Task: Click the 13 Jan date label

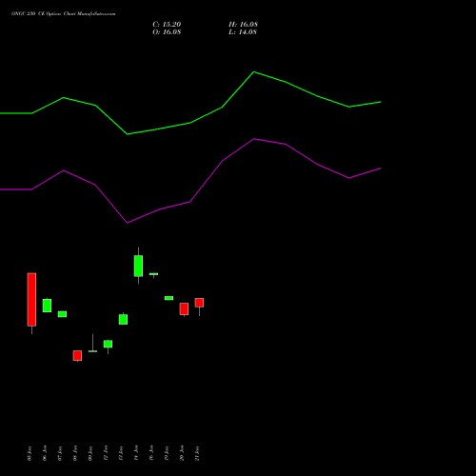Action: 121,453
